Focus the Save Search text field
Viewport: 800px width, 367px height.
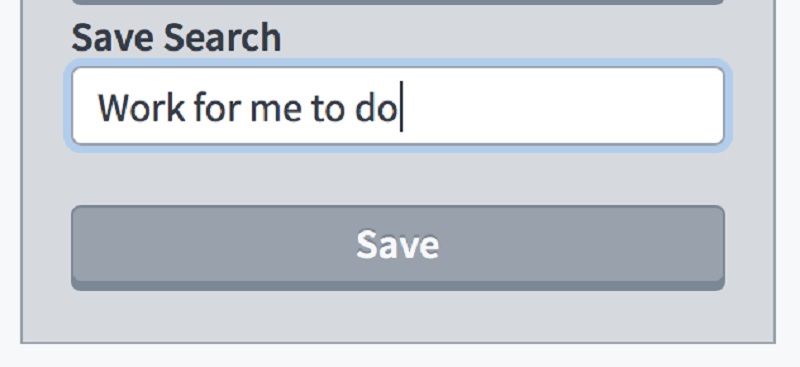coord(397,106)
